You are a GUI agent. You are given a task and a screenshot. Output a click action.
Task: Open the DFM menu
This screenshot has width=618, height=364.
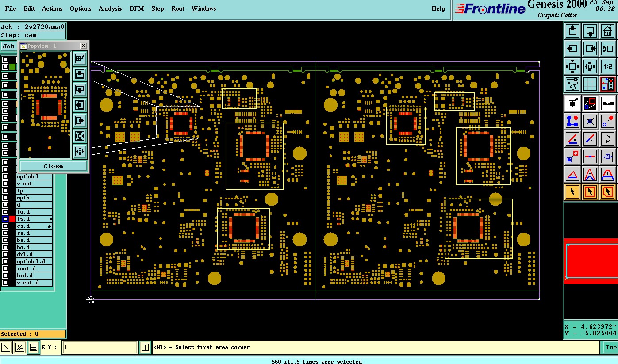coord(137,8)
